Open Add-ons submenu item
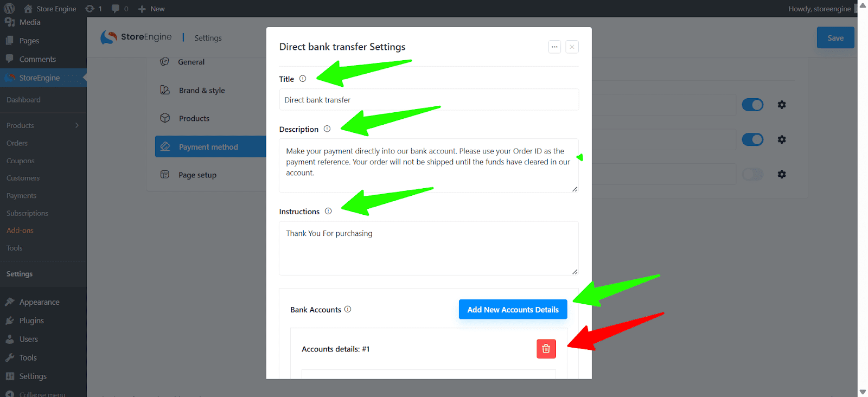868x397 pixels. click(x=20, y=230)
